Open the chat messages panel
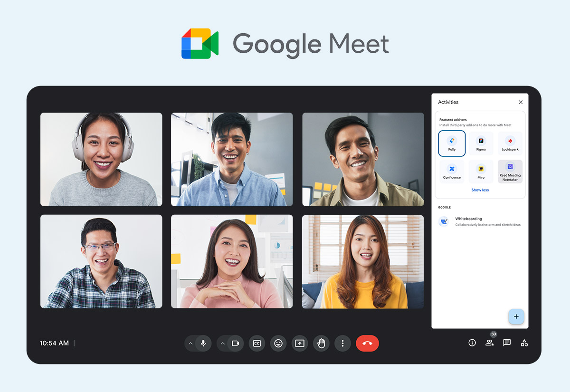 506,343
